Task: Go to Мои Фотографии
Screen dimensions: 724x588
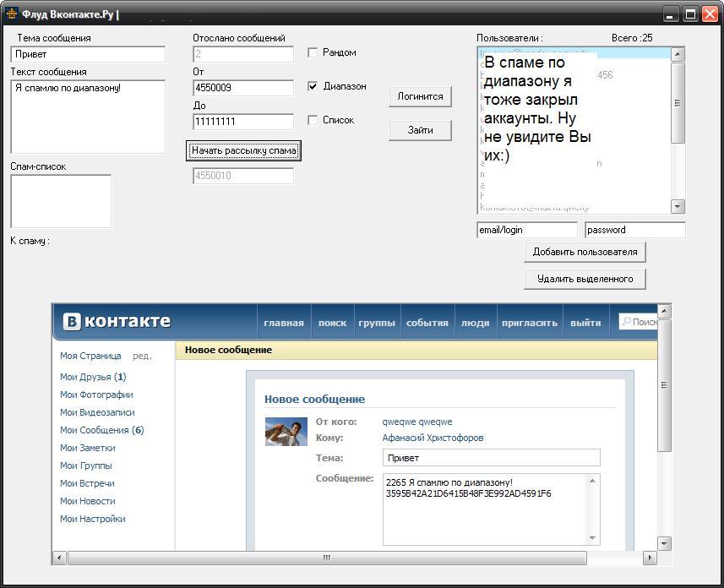Action: [96, 395]
